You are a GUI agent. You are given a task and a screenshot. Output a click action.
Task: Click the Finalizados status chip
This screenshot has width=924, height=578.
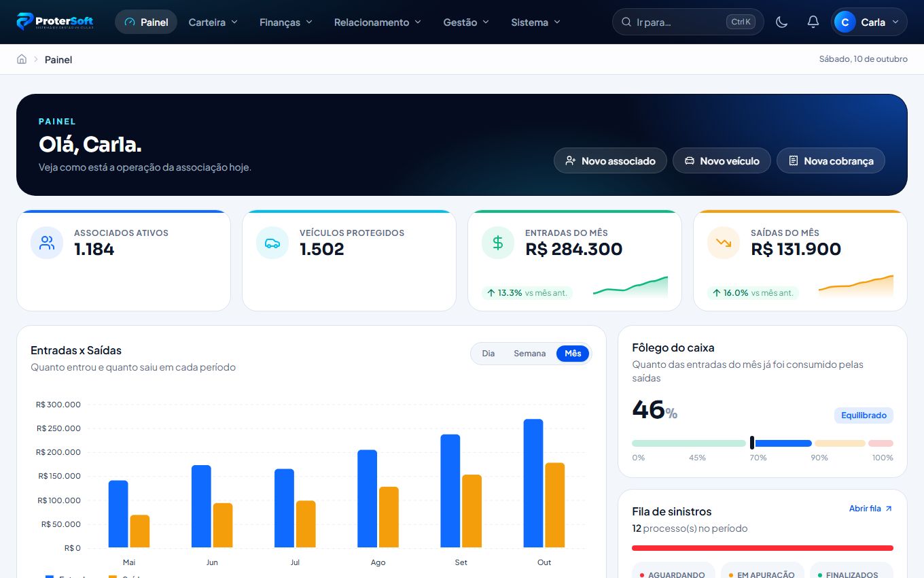tap(851, 571)
